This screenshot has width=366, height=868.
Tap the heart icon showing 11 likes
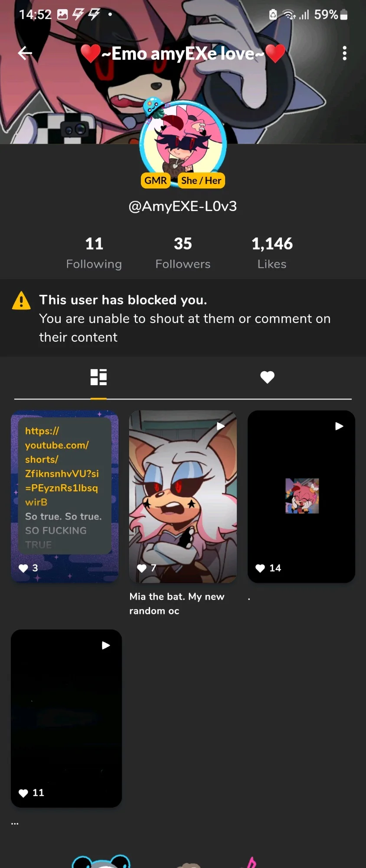(x=23, y=793)
